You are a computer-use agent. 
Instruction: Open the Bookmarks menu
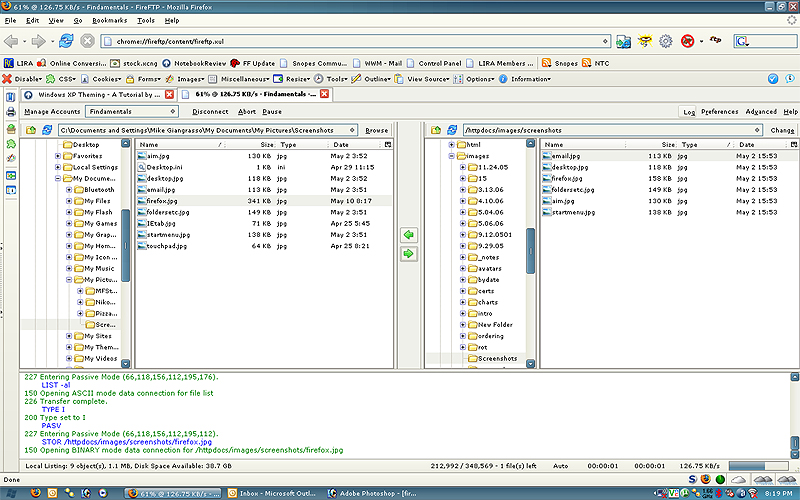tap(109, 20)
